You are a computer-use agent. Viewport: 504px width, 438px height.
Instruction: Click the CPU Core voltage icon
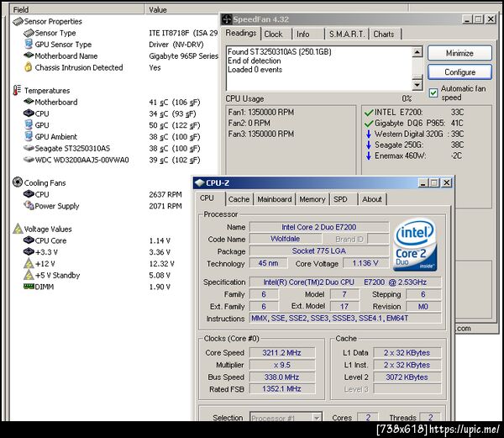[29, 240]
